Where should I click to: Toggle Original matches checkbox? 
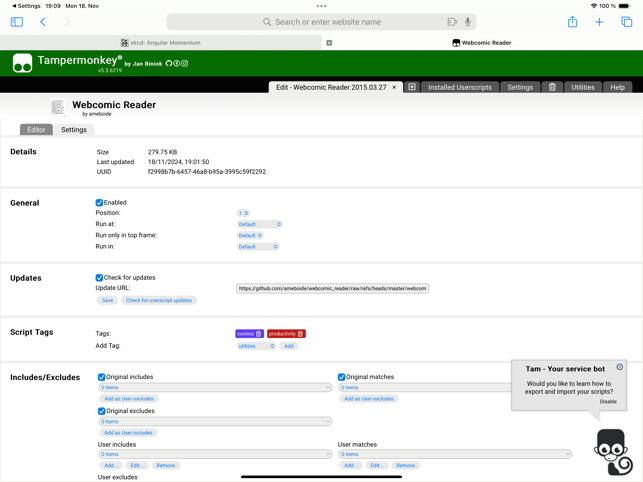[x=341, y=377]
